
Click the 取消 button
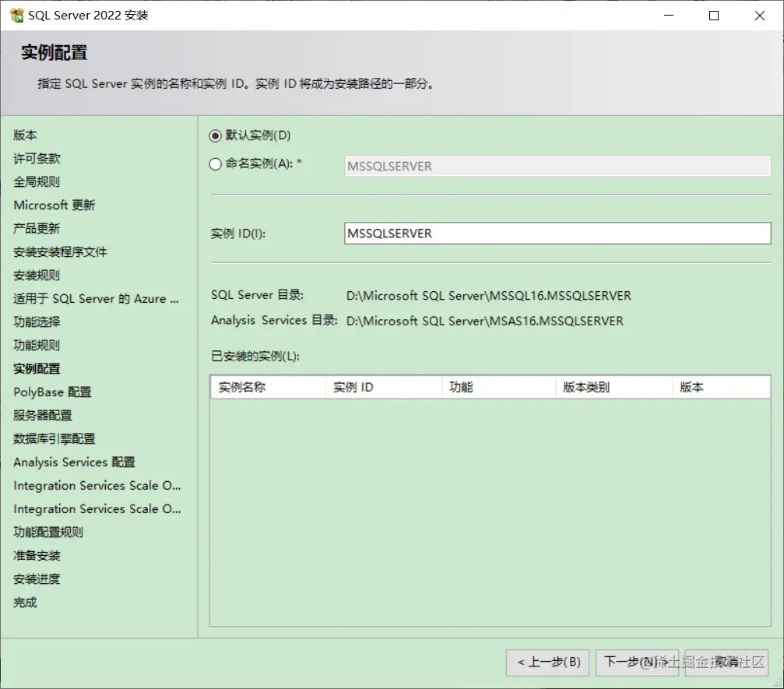(x=726, y=663)
